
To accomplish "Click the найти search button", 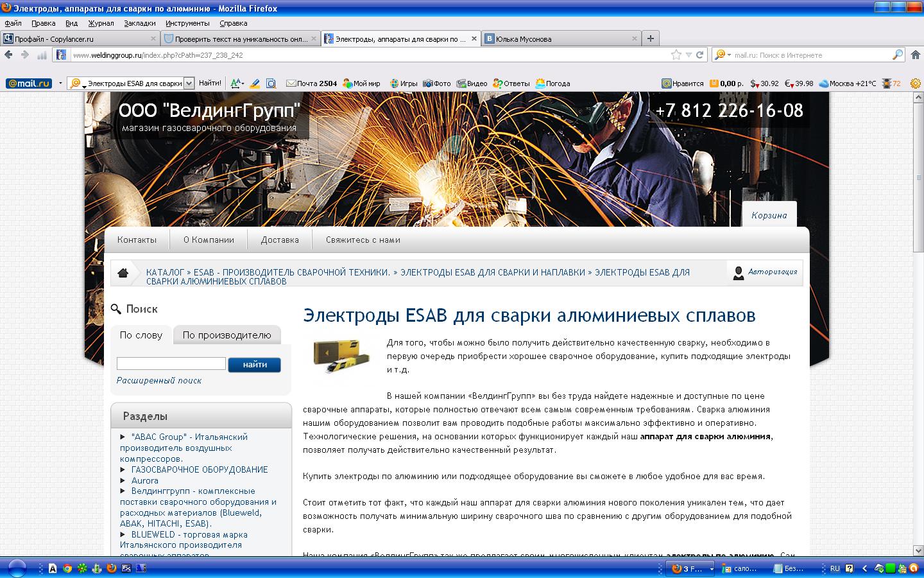I will (x=255, y=365).
